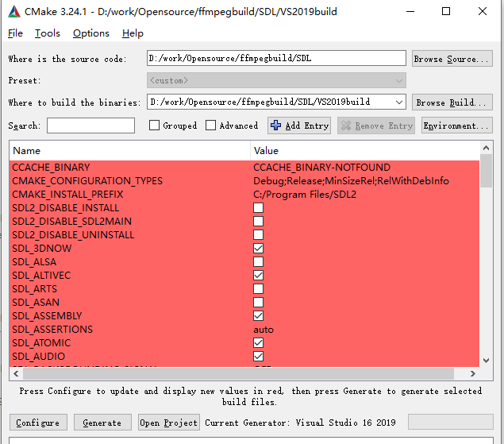Viewport: 504px width, 444px height.
Task: Toggle the SDL_ASAN checkbox
Action: click(258, 303)
